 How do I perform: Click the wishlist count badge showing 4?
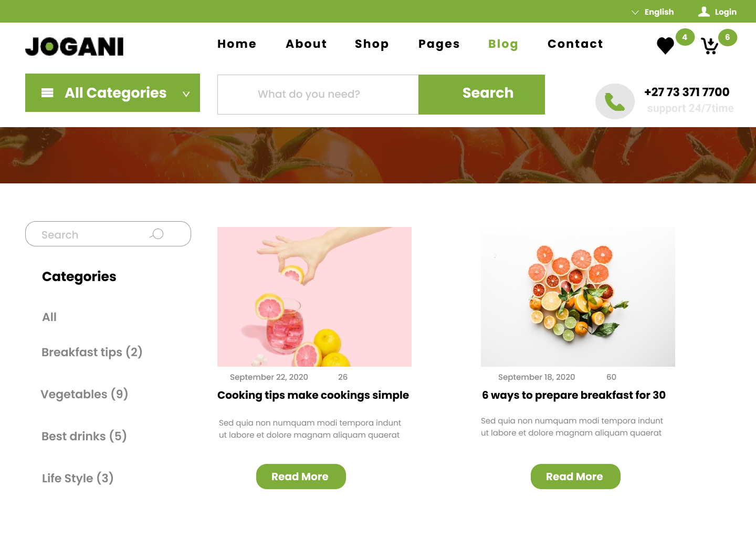click(685, 37)
